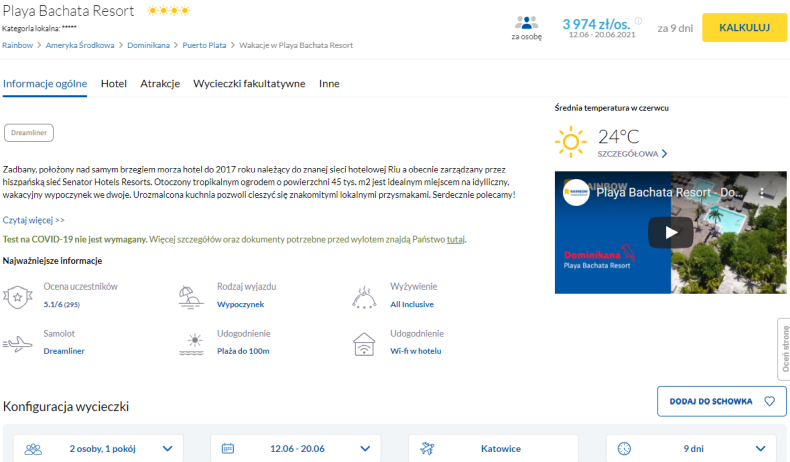
Task: Open the SZCZEGÓŁOWA detailed weather link
Action: (x=632, y=154)
